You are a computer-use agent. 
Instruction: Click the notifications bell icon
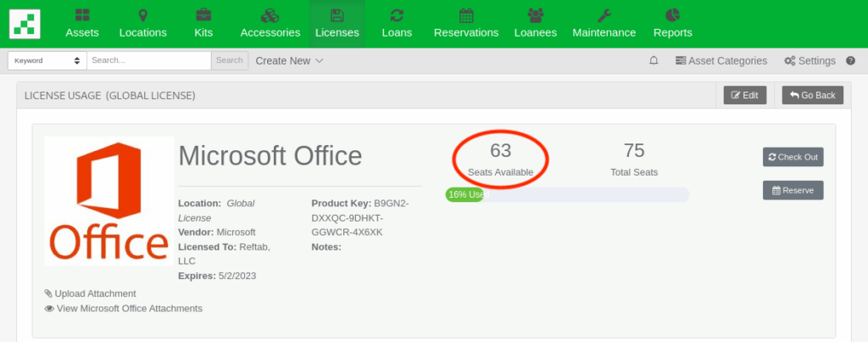point(654,61)
